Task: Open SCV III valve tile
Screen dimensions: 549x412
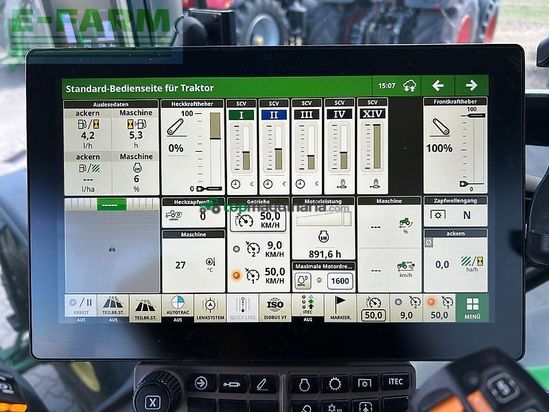Action: (x=306, y=146)
